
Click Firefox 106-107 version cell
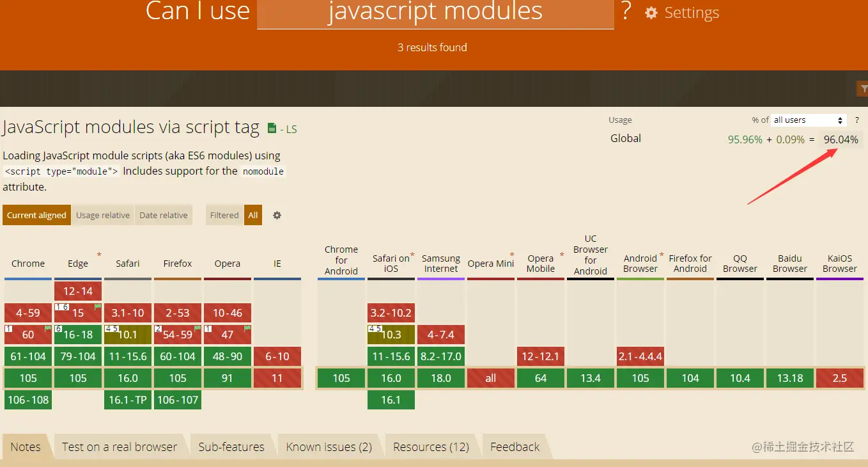tap(178, 400)
